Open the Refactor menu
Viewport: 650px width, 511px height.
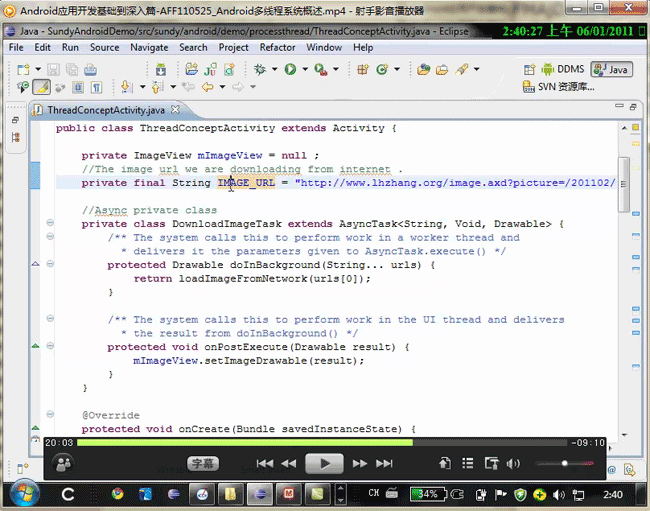pyautogui.click(x=277, y=48)
